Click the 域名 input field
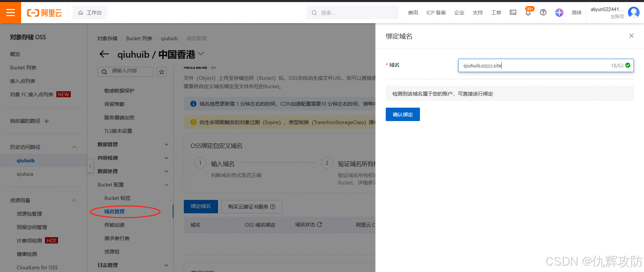 tap(546, 65)
